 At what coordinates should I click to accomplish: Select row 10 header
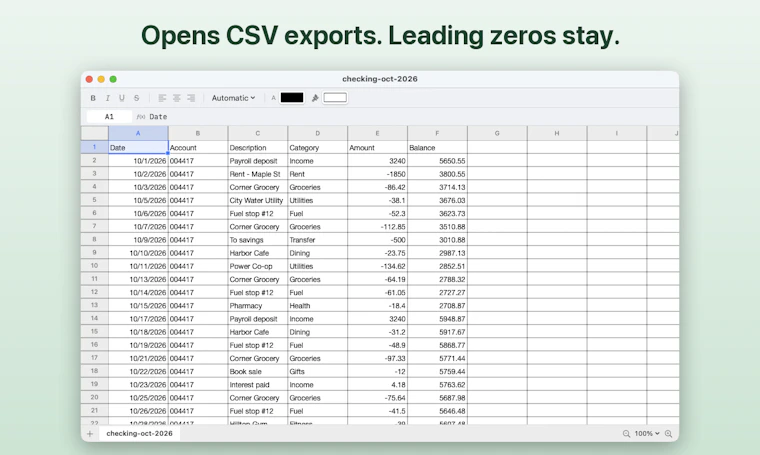(x=95, y=266)
